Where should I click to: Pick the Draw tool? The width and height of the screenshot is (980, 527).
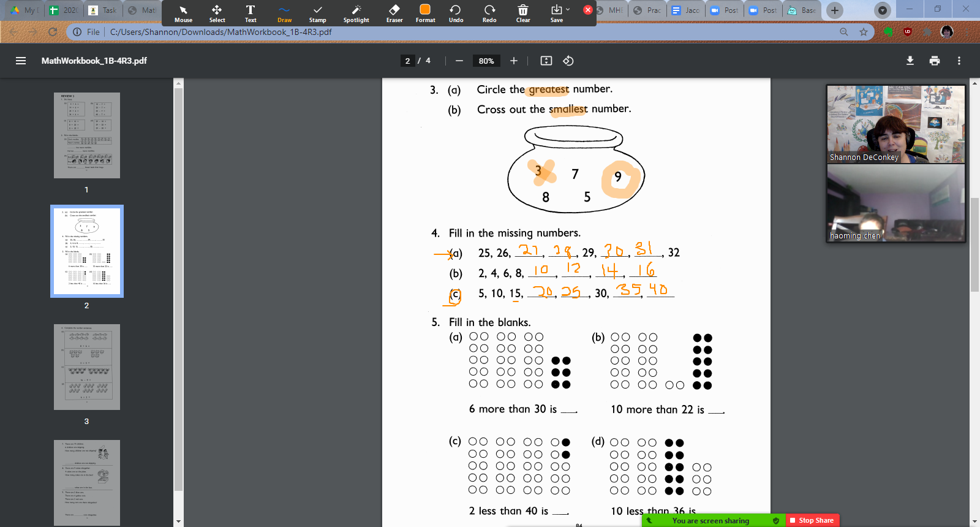(x=284, y=13)
